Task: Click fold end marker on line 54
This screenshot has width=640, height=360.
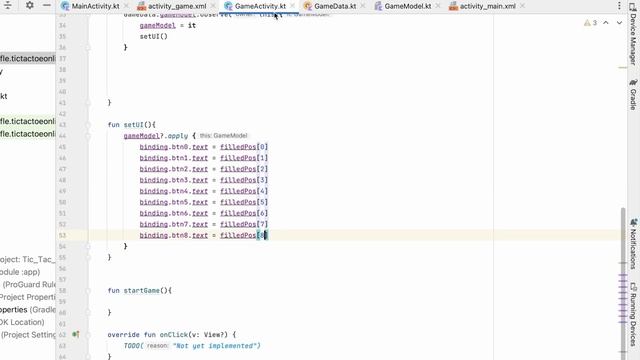Action: (88, 246)
